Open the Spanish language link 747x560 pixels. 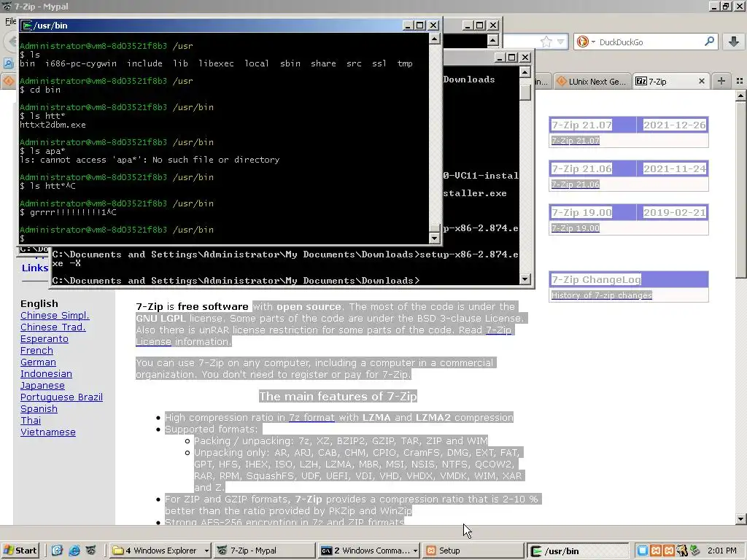39,408
